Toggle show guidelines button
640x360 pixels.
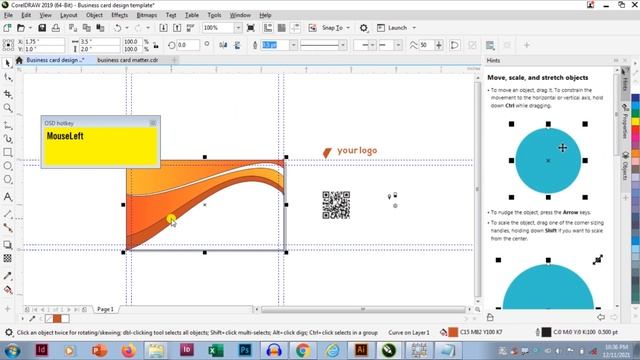[295, 28]
